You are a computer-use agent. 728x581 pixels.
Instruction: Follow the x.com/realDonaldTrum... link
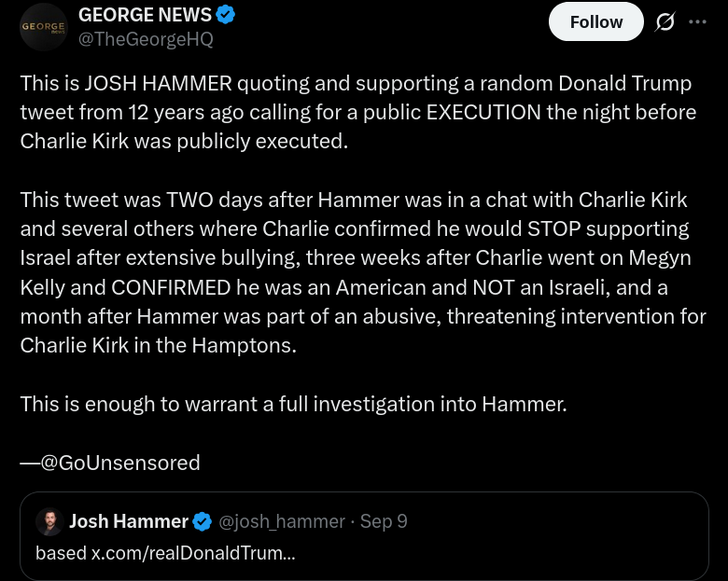pos(193,552)
